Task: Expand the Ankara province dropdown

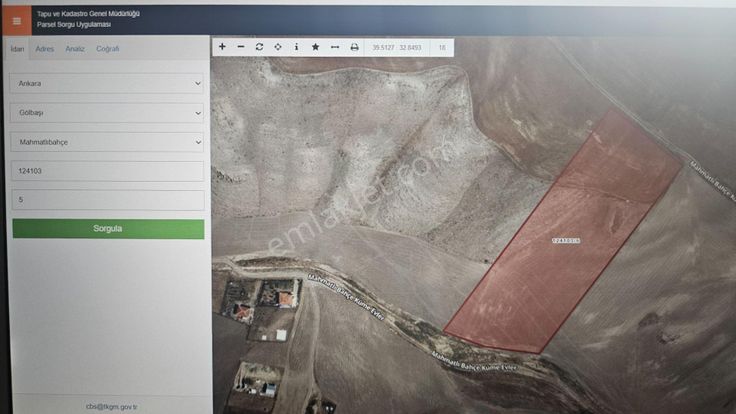Action: pyautogui.click(x=107, y=84)
